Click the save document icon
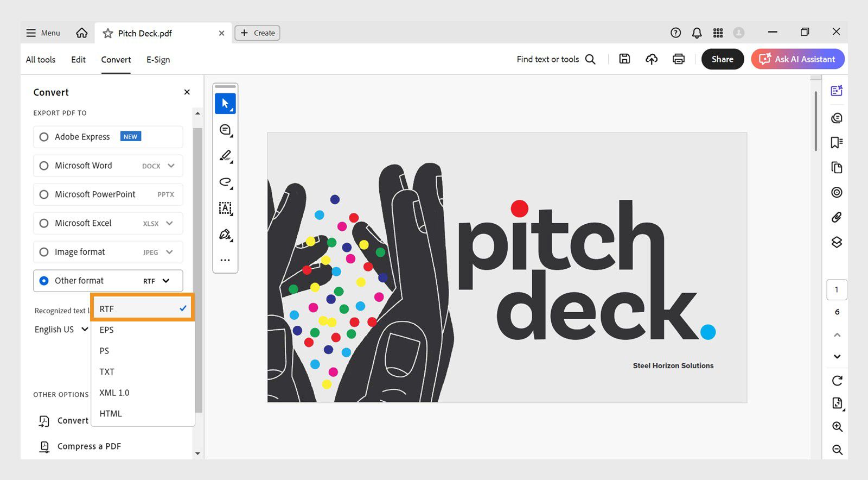The image size is (868, 480). [624, 59]
